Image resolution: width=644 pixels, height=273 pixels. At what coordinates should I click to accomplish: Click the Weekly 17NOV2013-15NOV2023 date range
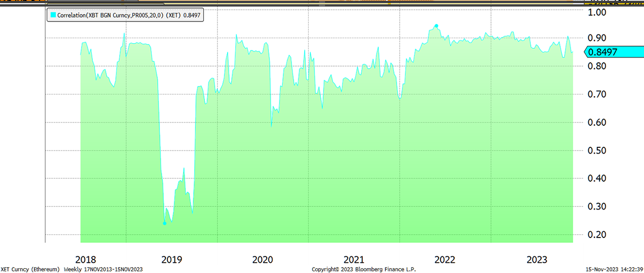(x=104, y=269)
